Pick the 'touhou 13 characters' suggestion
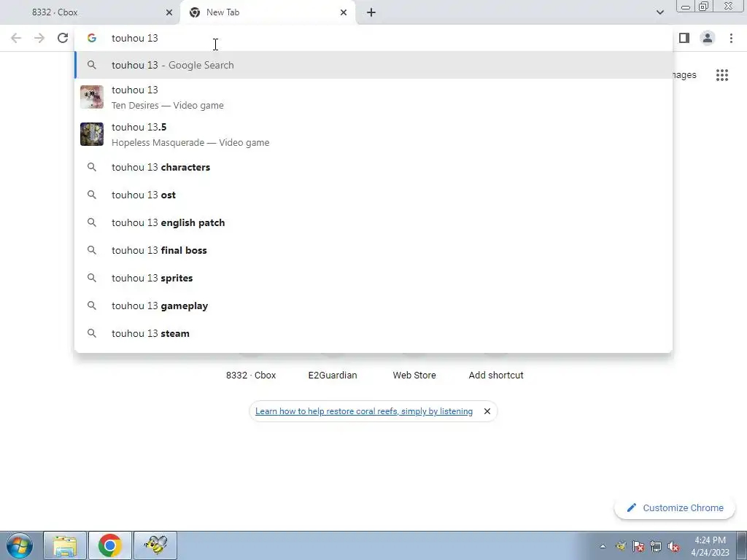Image resolution: width=747 pixels, height=560 pixels. 373,167
